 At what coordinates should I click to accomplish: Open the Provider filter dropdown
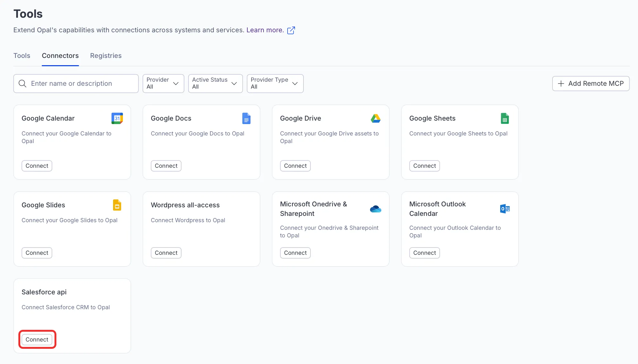pyautogui.click(x=163, y=84)
